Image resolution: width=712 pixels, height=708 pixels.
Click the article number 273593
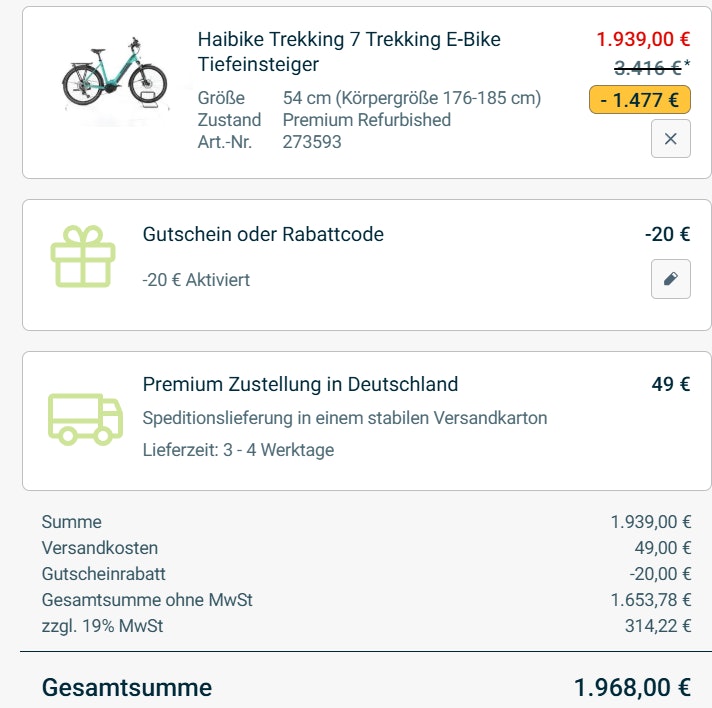point(312,142)
